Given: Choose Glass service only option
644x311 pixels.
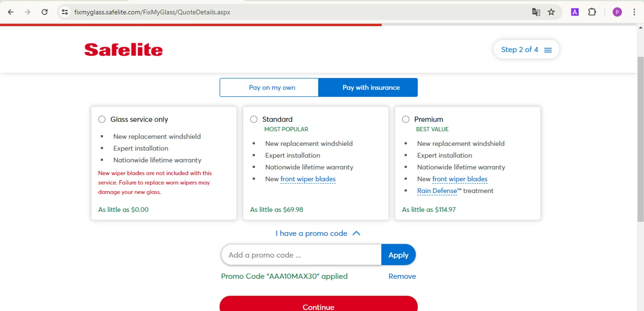Looking at the screenshot, I should (102, 119).
